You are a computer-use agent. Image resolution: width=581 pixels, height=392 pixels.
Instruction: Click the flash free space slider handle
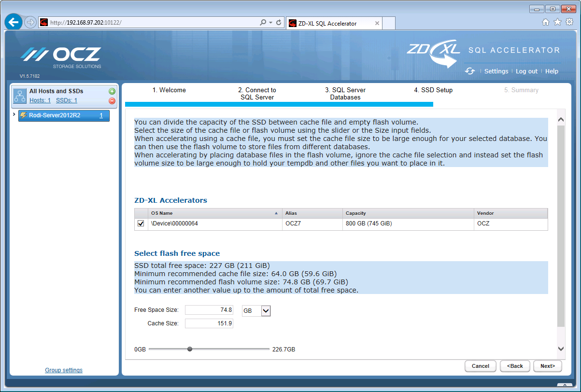click(x=190, y=349)
